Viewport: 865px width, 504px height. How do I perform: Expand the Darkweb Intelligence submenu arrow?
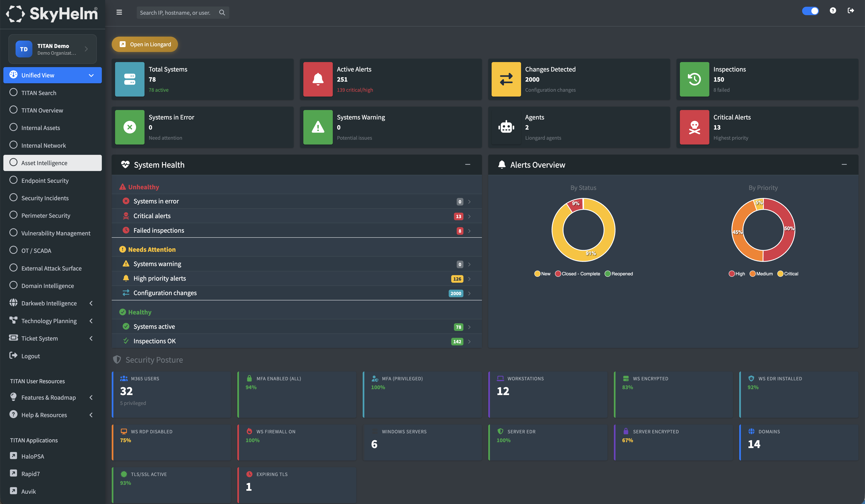(91, 303)
